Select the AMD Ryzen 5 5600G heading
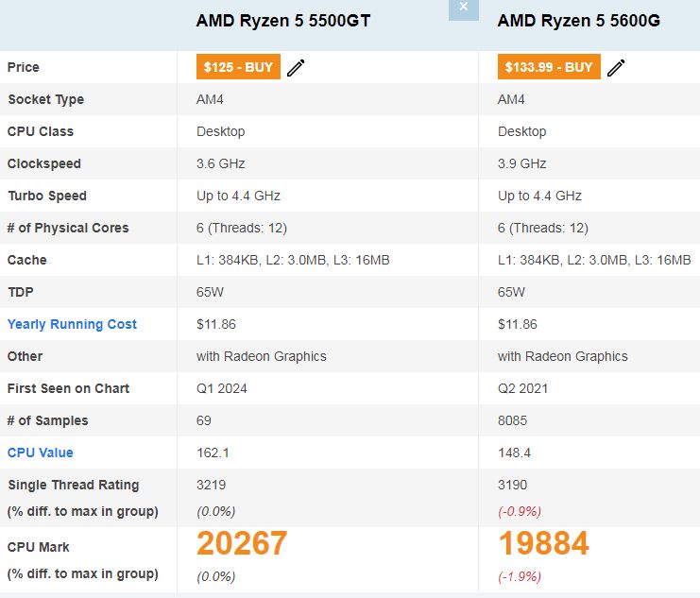700x598 pixels. coord(578,21)
